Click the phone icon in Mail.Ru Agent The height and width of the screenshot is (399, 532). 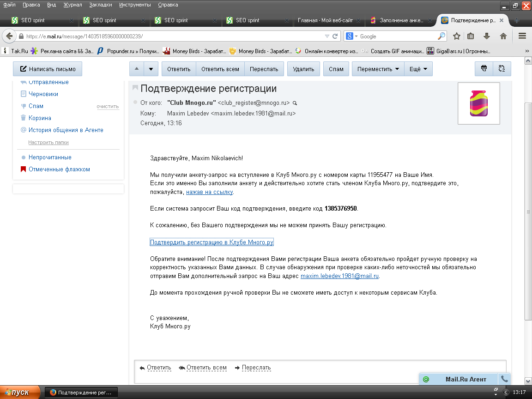point(504,379)
